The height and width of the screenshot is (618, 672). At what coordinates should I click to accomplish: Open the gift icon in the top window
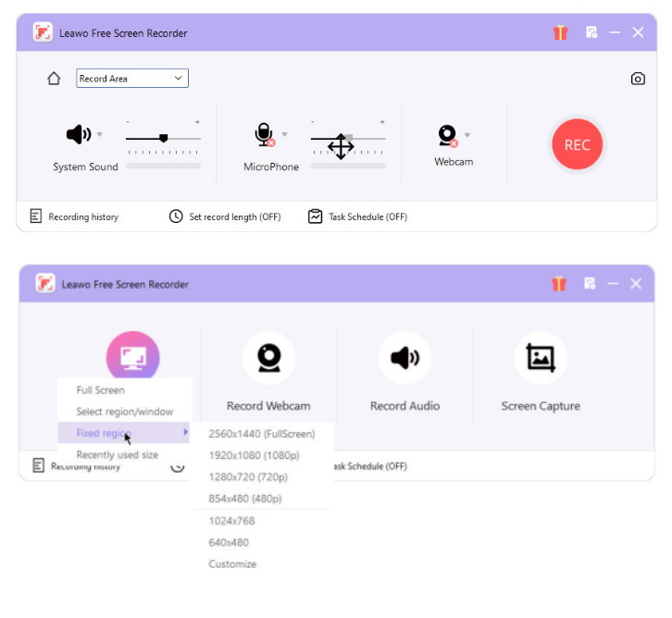coord(560,32)
